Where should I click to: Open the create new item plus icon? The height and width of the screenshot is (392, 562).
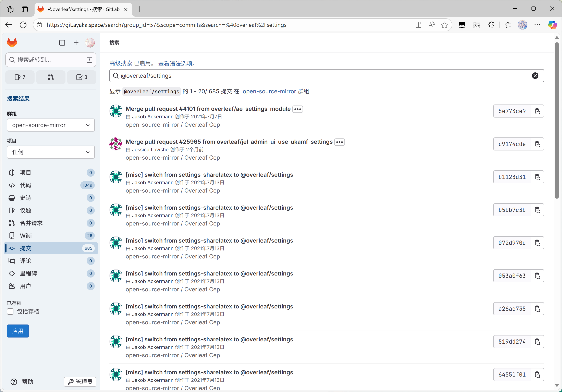click(x=76, y=42)
